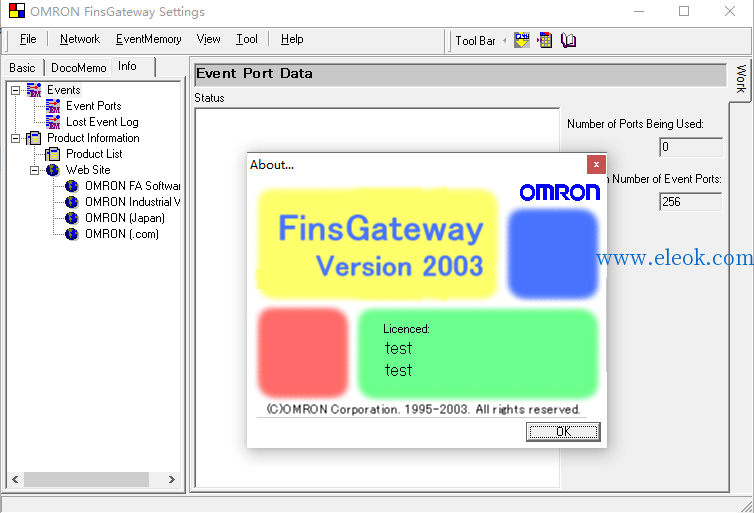Click the Licenced: label in About dialog
This screenshot has width=754, height=513.
[406, 329]
